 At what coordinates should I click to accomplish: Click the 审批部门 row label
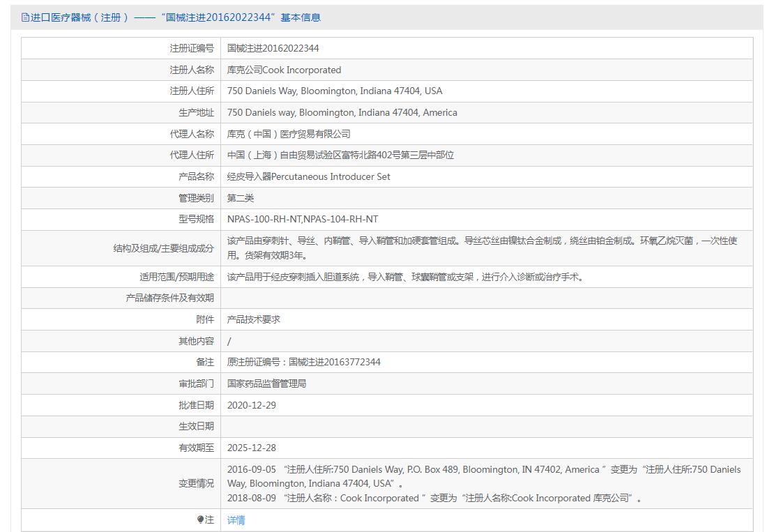click(197, 383)
